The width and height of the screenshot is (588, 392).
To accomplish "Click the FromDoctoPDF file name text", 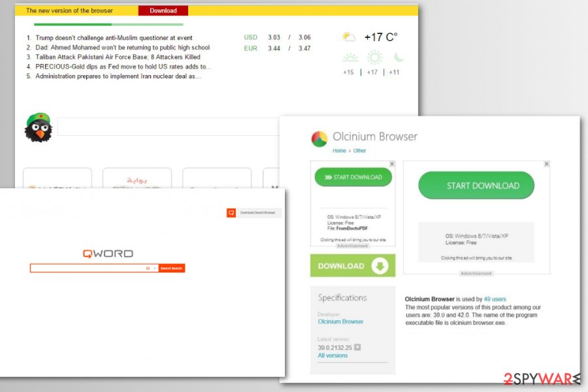I will click(x=352, y=229).
